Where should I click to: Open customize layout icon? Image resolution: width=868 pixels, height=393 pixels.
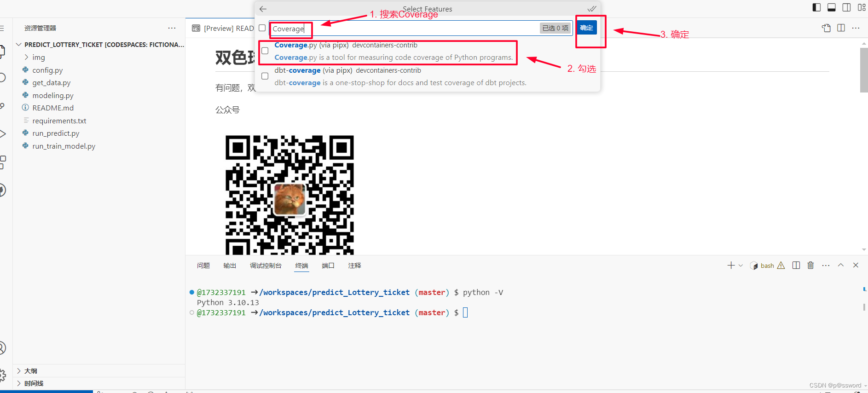[862, 7]
